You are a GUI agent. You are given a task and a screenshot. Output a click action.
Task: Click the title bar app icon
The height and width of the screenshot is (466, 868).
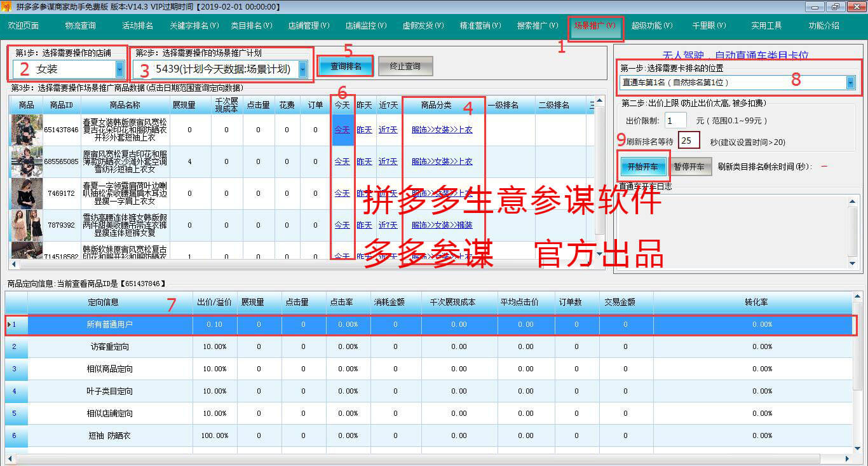click(7, 7)
